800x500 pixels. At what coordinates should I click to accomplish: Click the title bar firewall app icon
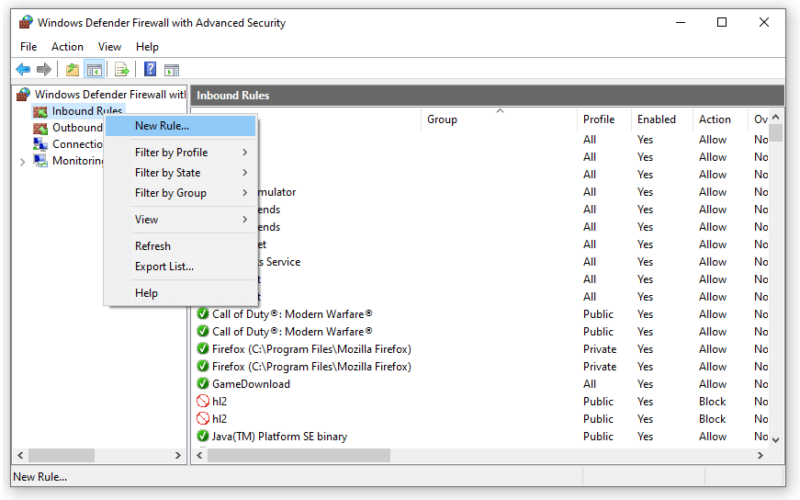click(26, 22)
